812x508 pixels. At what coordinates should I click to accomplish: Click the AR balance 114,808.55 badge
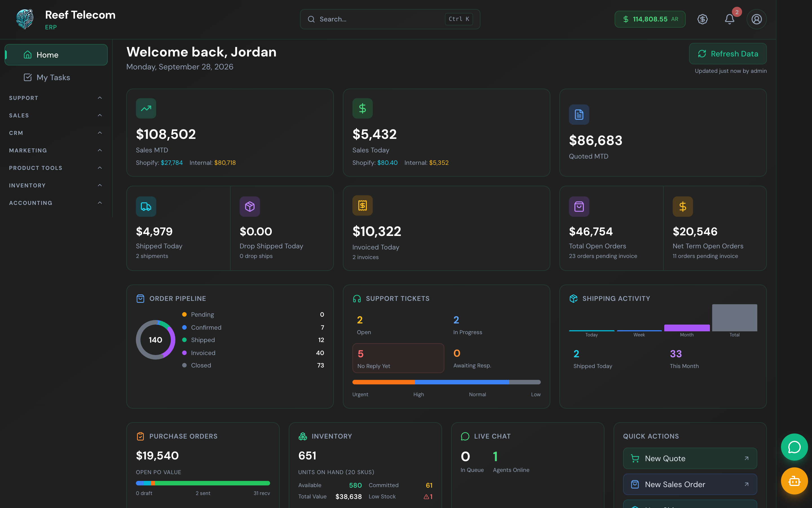pos(650,19)
